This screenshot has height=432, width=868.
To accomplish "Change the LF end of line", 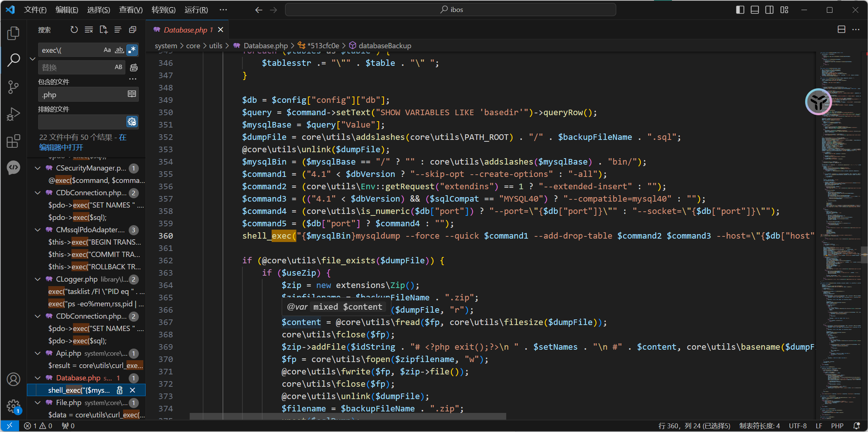I will tap(819, 426).
